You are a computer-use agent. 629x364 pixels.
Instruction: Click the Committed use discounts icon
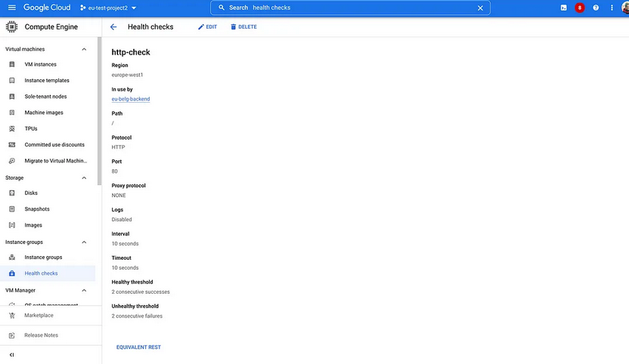click(x=12, y=145)
